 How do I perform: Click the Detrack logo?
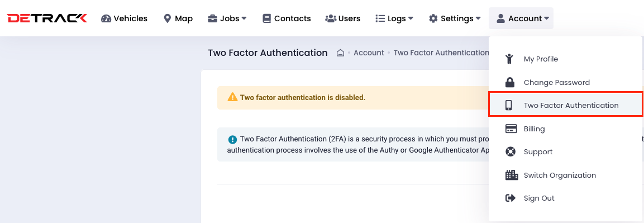(x=47, y=18)
